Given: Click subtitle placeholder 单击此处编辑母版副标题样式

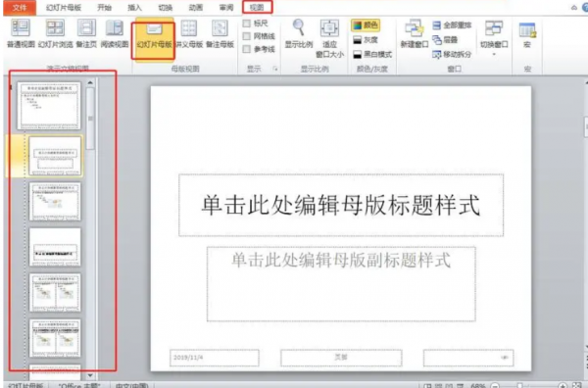Looking at the screenshot, I should point(341,284).
